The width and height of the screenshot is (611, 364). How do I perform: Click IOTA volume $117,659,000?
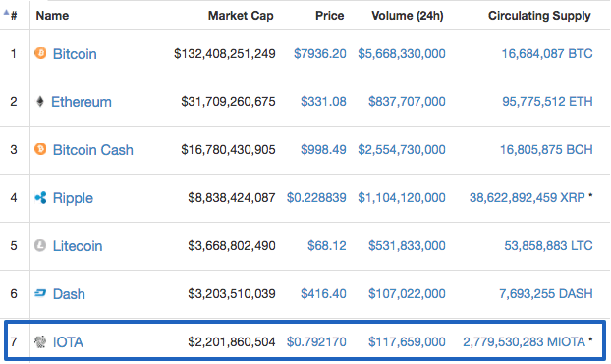(x=408, y=341)
